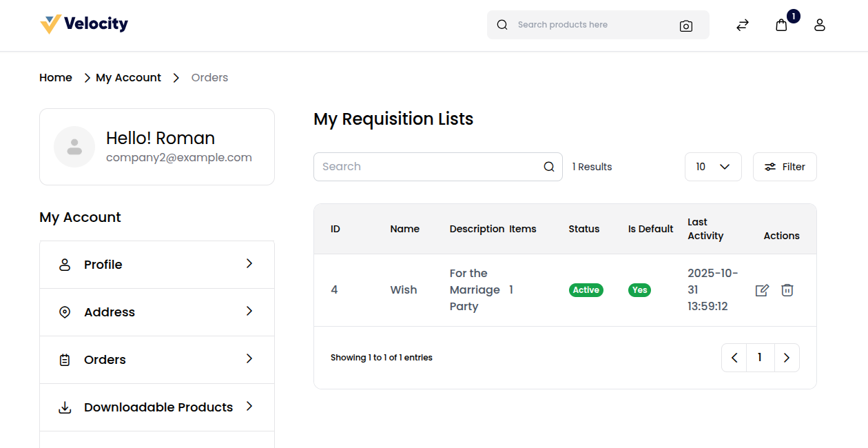
Task: Delete the Wish requisition list
Action: click(x=787, y=290)
